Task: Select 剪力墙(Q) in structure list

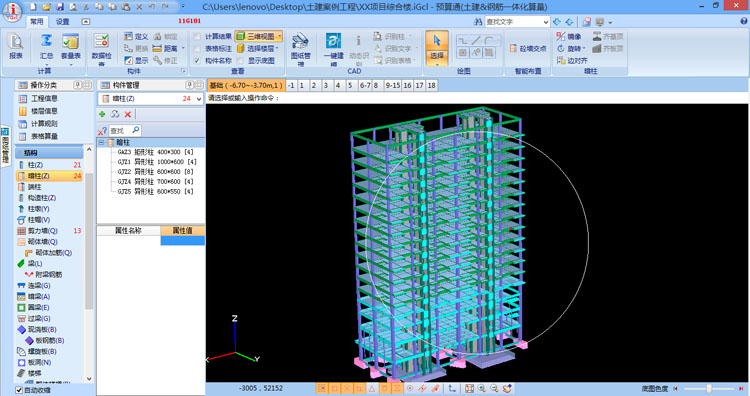Action: (x=42, y=231)
